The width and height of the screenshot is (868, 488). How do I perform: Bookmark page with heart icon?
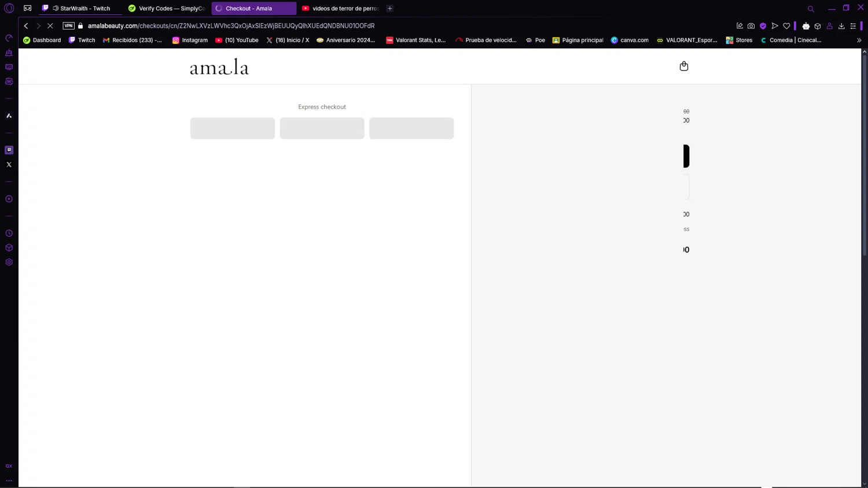(x=786, y=25)
